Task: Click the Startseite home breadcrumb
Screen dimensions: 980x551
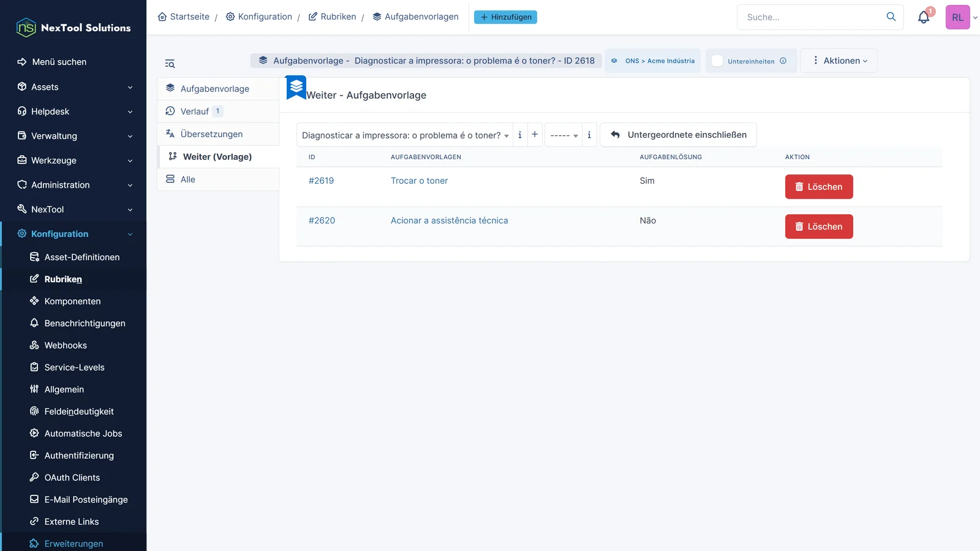Action: point(184,17)
